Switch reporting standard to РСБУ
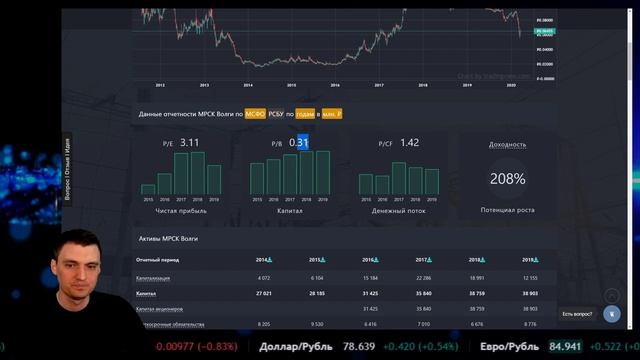 [x=276, y=114]
